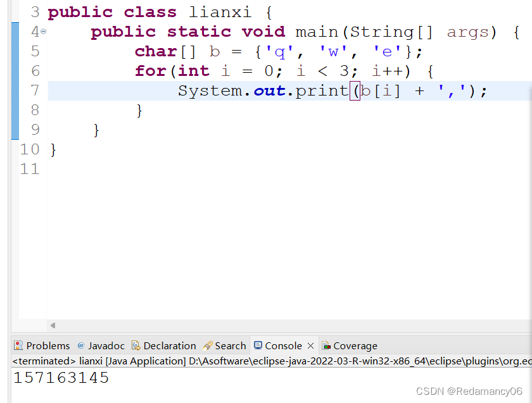Viewport: 532px width, 403px height.
Task: Click the Search flashlight icon
Action: pyautogui.click(x=207, y=345)
